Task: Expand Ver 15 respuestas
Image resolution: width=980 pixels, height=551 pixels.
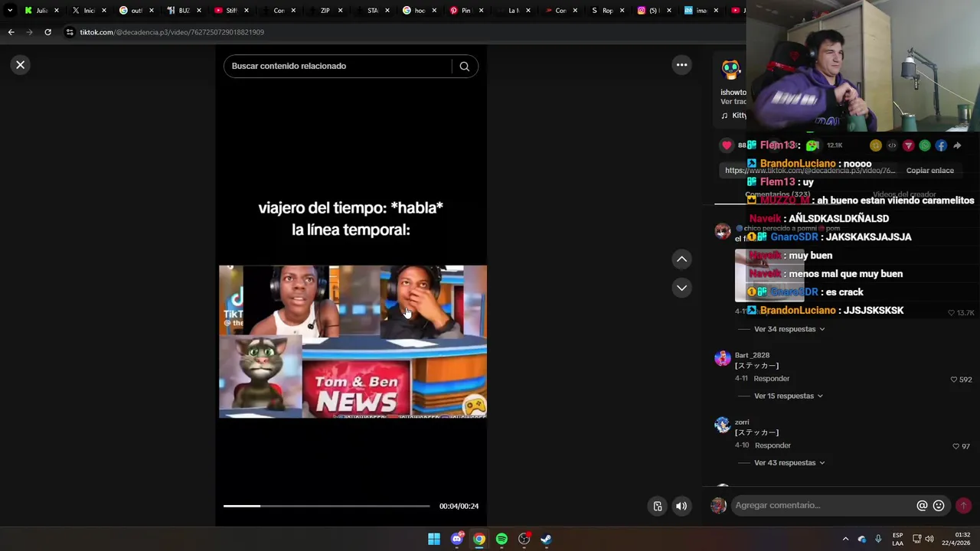Action: tap(788, 396)
